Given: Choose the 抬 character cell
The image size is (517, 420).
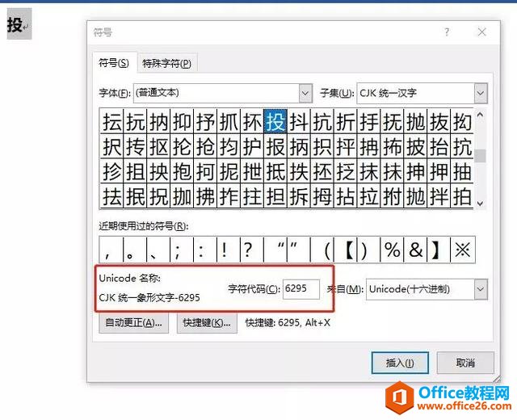Looking at the screenshot, I should tap(439, 147).
